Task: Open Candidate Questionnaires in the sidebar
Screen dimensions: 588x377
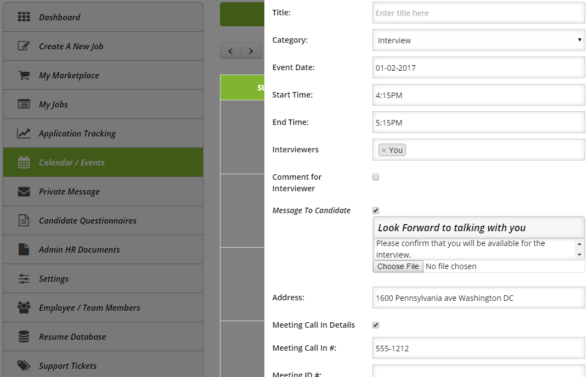Action: click(x=88, y=220)
